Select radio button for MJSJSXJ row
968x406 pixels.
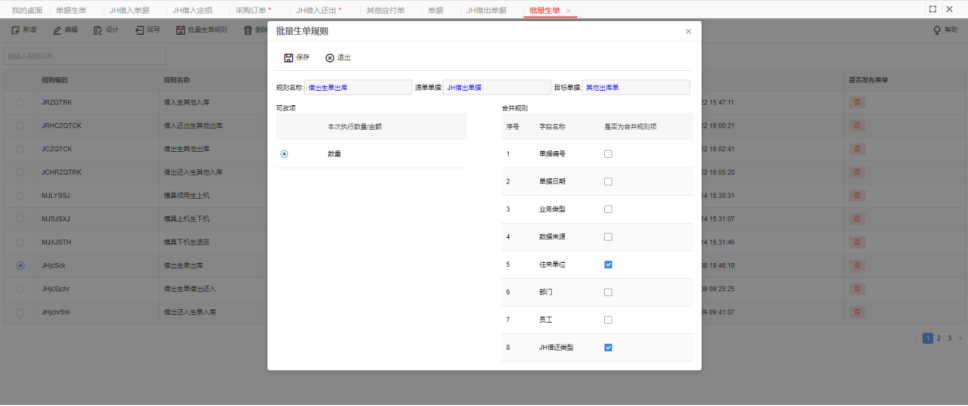(20, 218)
